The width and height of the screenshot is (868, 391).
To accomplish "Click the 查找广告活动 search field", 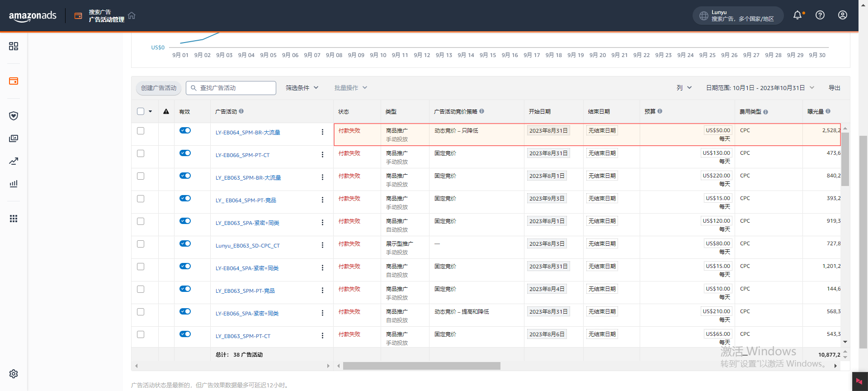I will (235, 88).
